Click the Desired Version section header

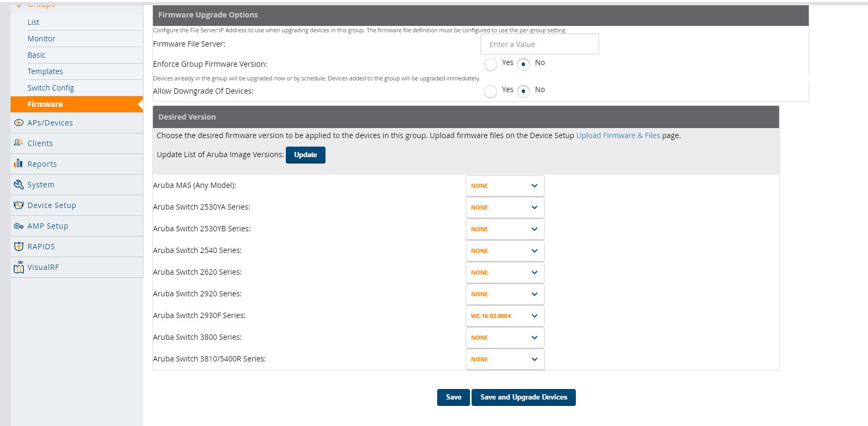(466, 117)
